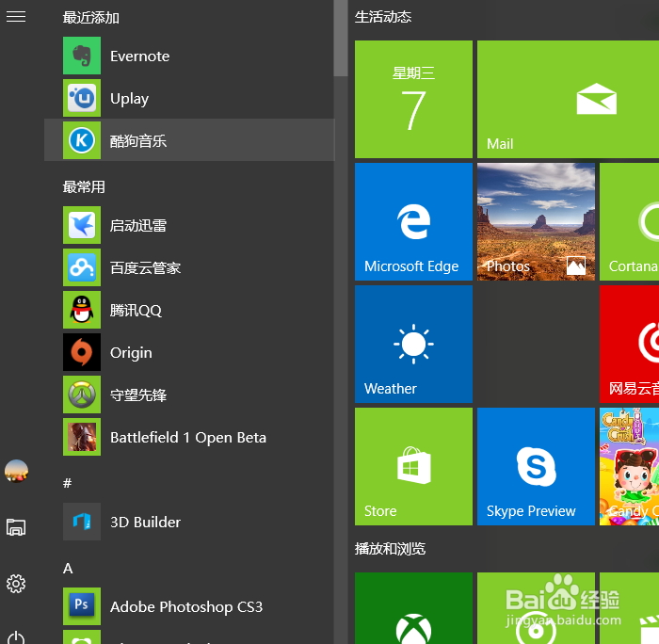659x644 pixels.
Task: Open the Origin app icon
Action: pyautogui.click(x=82, y=352)
